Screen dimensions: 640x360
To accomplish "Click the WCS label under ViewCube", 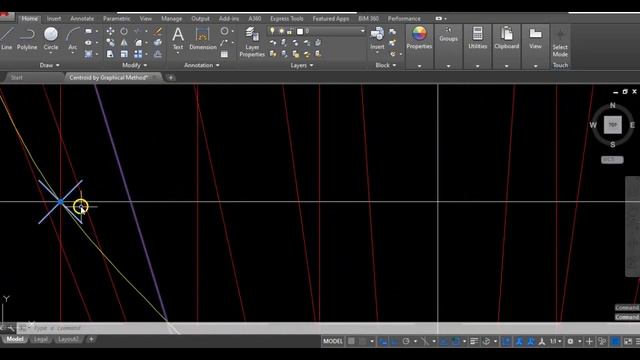I will coord(612,160).
